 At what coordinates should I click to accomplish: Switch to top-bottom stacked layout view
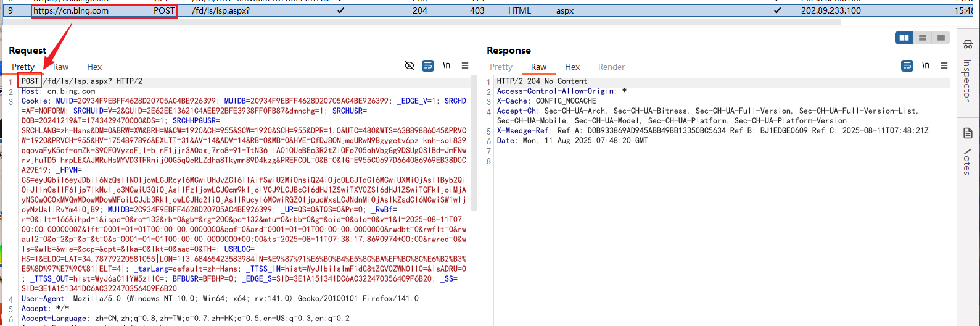click(923, 38)
